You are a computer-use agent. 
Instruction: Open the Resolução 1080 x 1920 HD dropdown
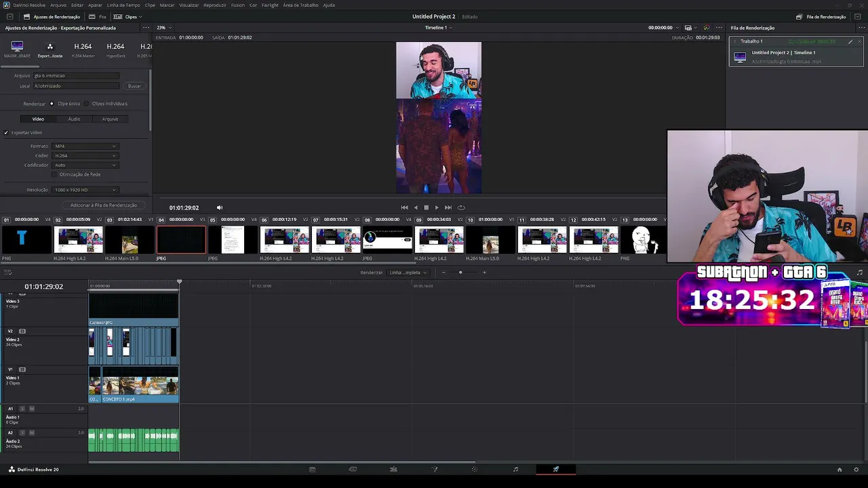[x=85, y=190]
